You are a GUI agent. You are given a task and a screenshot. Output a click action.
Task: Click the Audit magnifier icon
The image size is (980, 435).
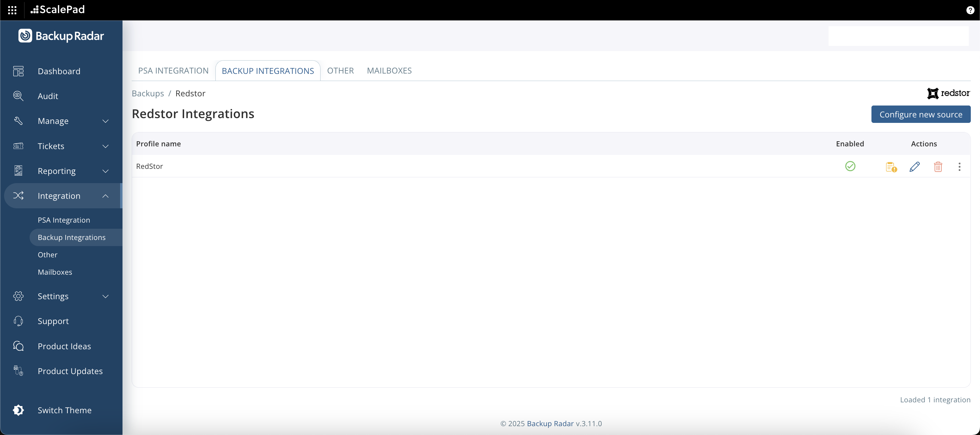click(18, 96)
